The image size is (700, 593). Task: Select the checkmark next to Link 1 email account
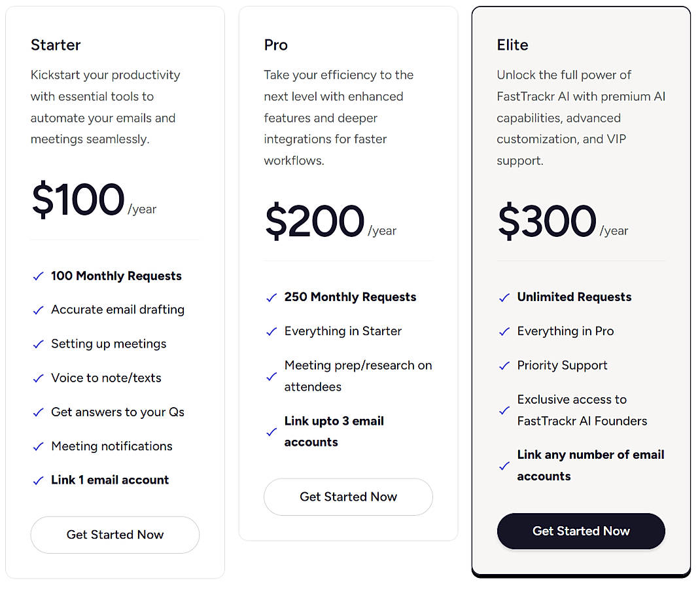coord(38,480)
